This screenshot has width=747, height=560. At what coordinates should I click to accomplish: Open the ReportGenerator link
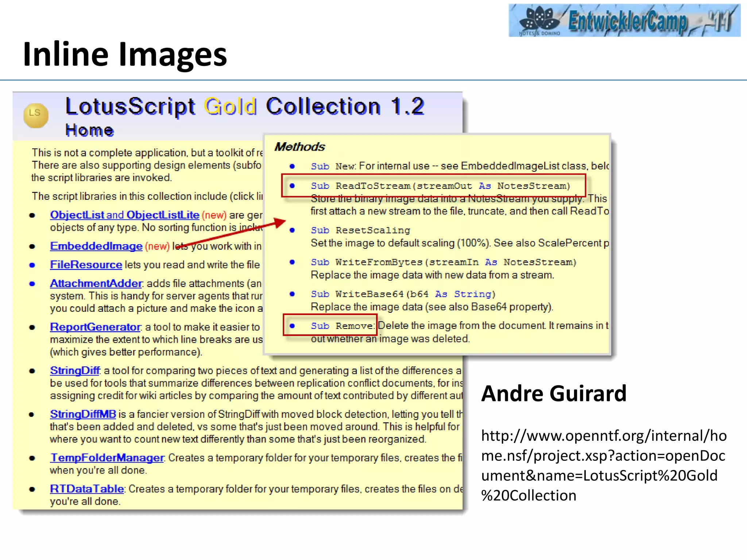pyautogui.click(x=95, y=327)
